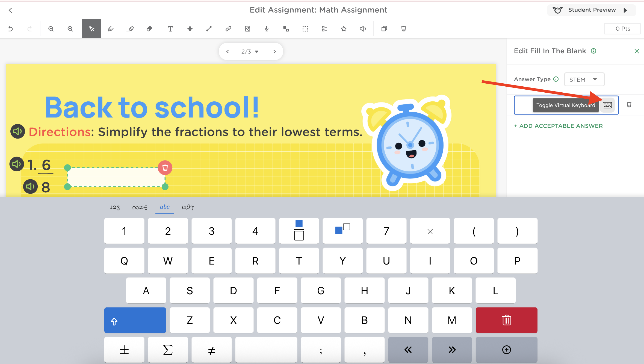Tap the number 3 key
This screenshot has height=364, width=644.
212,231
